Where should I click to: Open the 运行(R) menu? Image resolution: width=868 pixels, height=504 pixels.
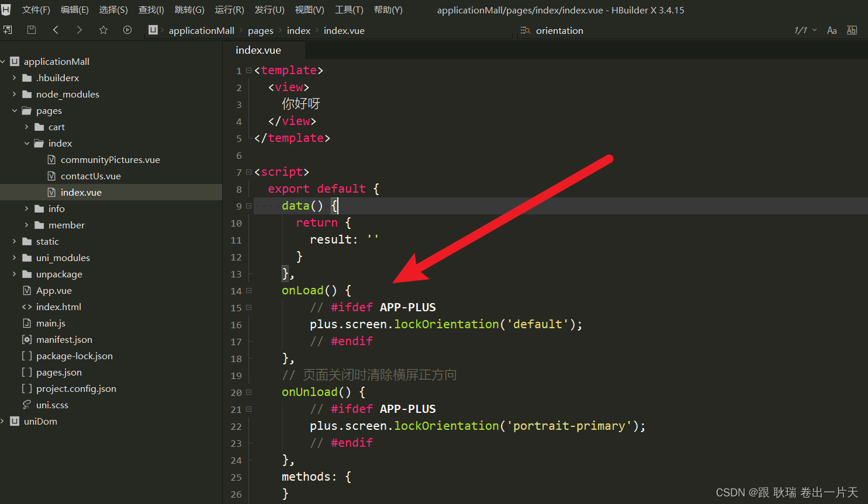(230, 10)
